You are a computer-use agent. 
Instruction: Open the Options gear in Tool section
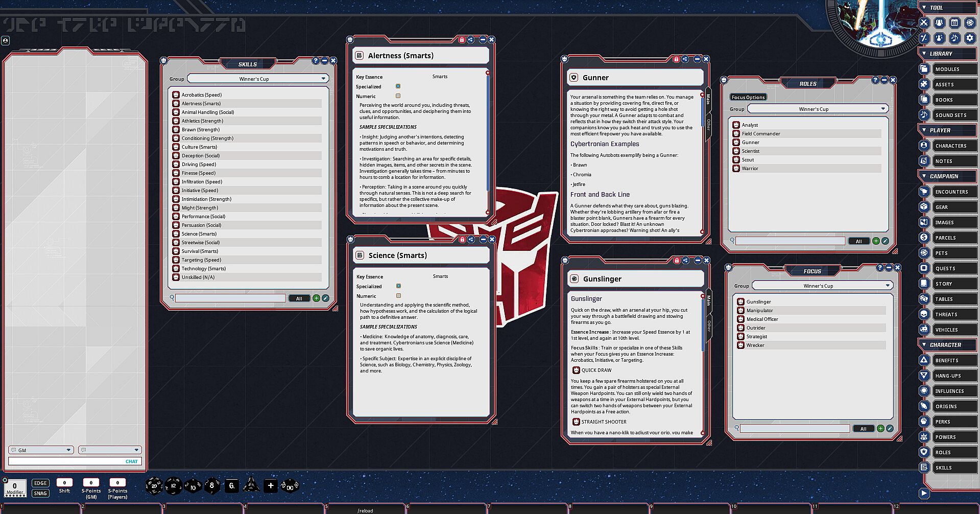point(970,38)
